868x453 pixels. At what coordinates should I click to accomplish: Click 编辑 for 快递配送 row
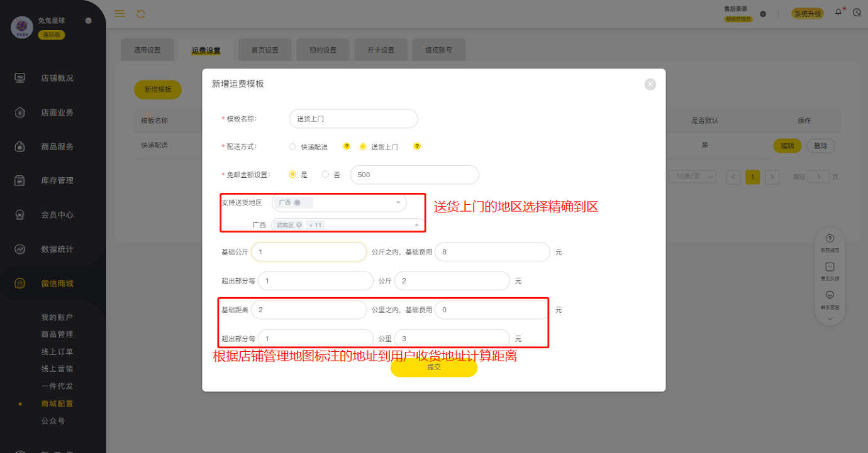pyautogui.click(x=787, y=146)
